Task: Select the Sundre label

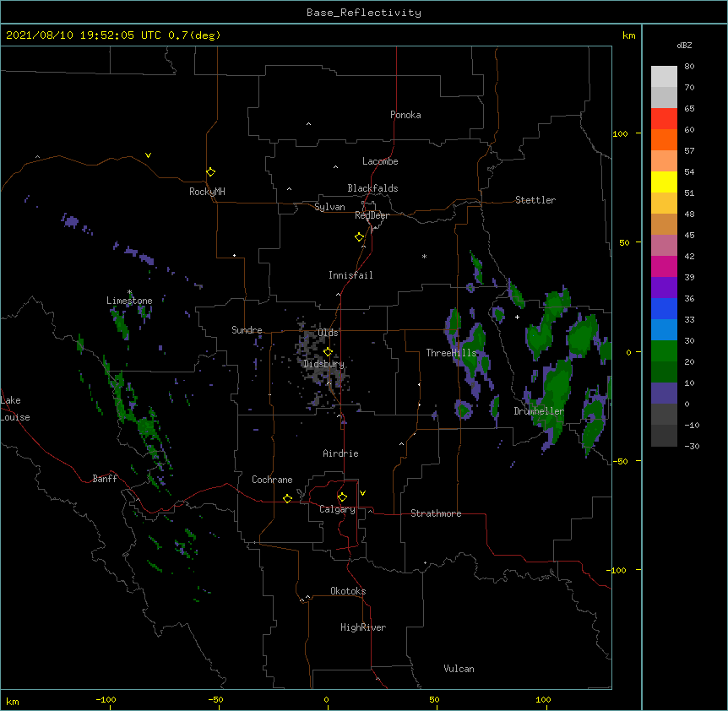Action: click(x=247, y=330)
